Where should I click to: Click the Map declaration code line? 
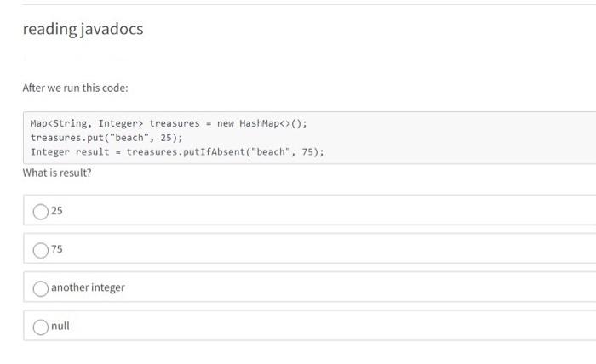[168, 123]
